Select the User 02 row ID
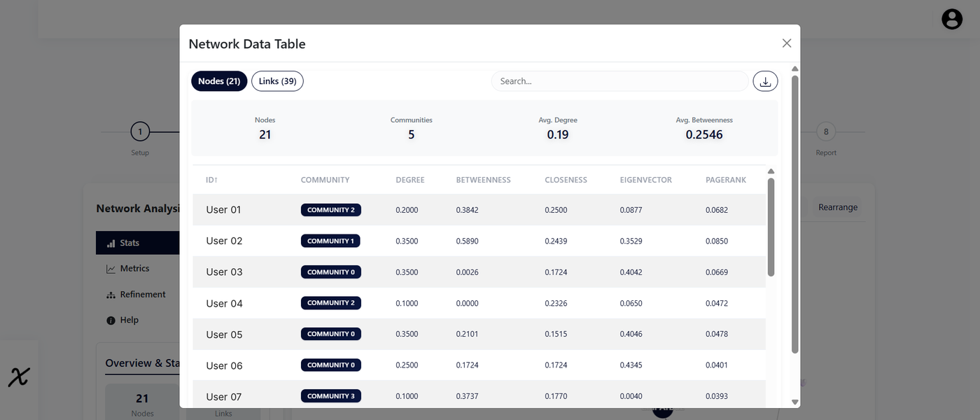 point(224,241)
